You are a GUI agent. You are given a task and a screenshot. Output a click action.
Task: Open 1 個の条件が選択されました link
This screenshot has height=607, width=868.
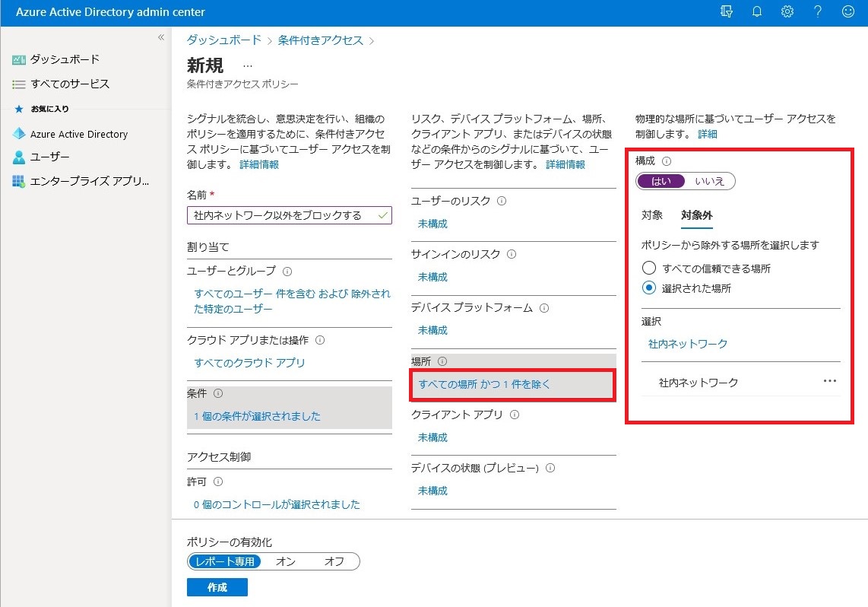[257, 417]
